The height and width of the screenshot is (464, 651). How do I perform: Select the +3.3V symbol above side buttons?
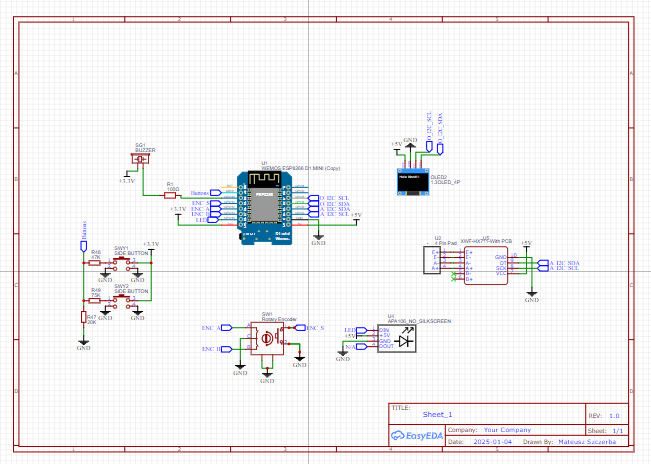151,247
